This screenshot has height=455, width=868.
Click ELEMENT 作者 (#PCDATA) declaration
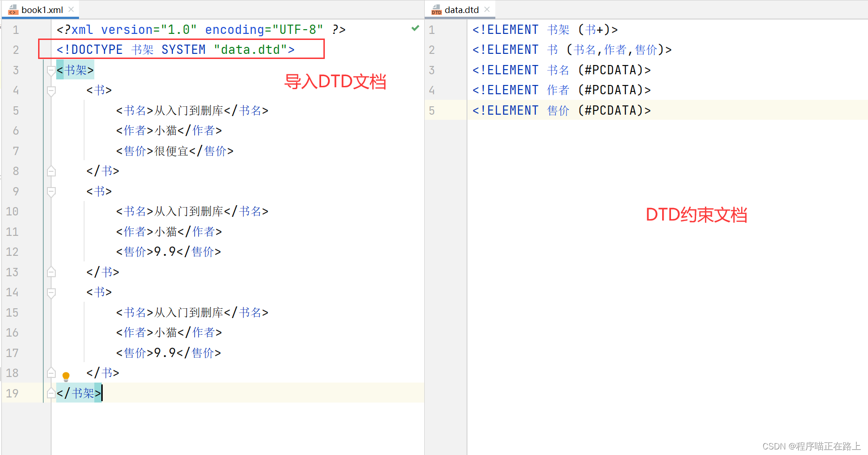coord(561,90)
